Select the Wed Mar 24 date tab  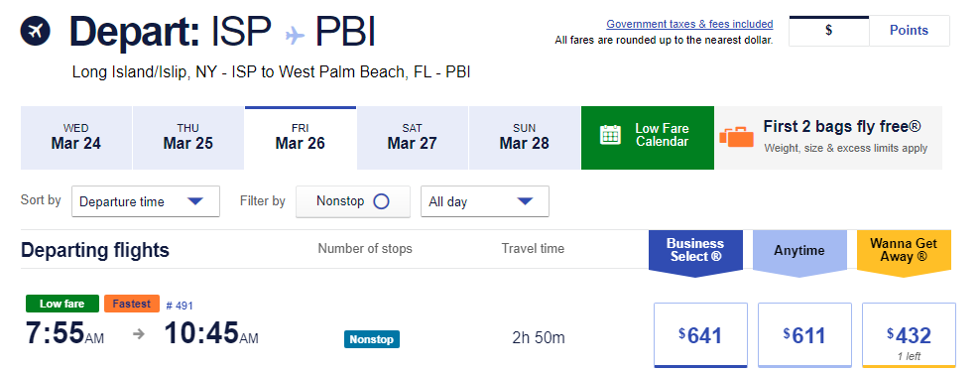[x=76, y=138]
